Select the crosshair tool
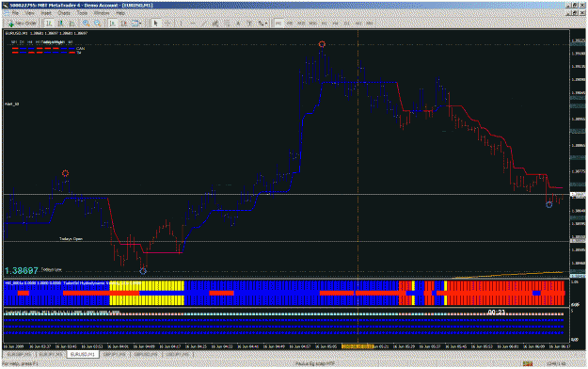The image size is (588, 369). (167, 24)
